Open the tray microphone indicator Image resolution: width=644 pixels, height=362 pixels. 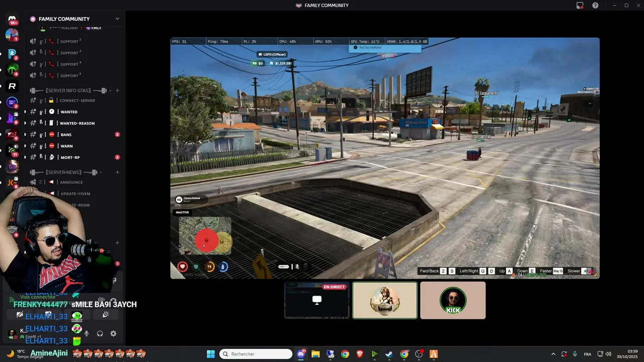click(x=575, y=354)
